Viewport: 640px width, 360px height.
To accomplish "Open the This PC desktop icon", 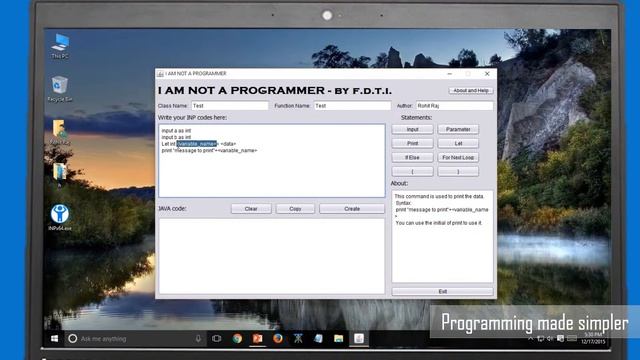I will click(60, 46).
